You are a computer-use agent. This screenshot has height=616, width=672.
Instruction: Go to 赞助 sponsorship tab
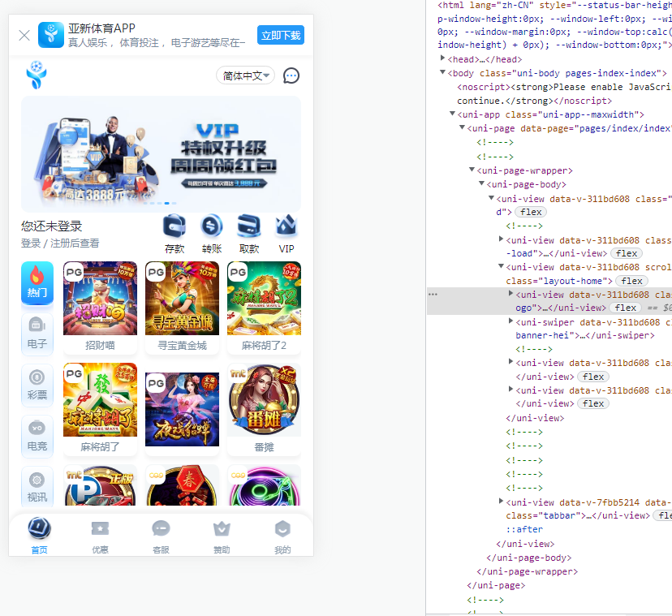coord(222,536)
